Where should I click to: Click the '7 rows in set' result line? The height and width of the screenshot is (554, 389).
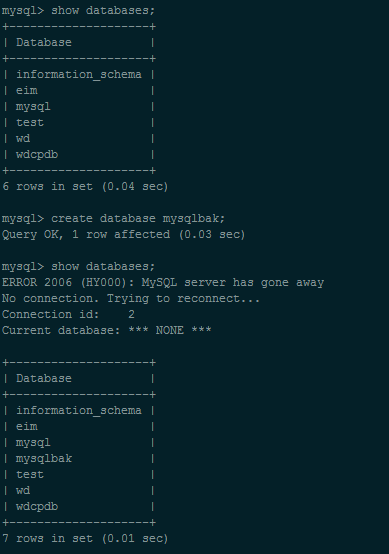(85, 538)
